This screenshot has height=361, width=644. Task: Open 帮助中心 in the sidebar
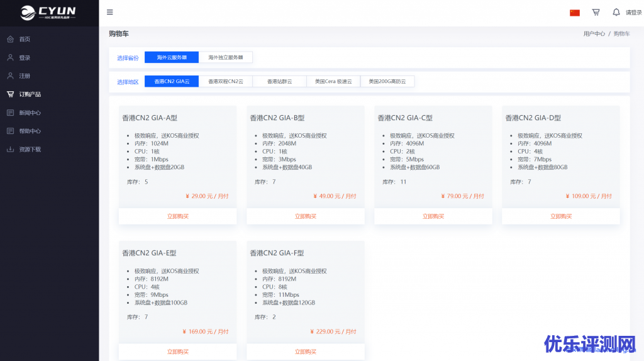pos(30,131)
